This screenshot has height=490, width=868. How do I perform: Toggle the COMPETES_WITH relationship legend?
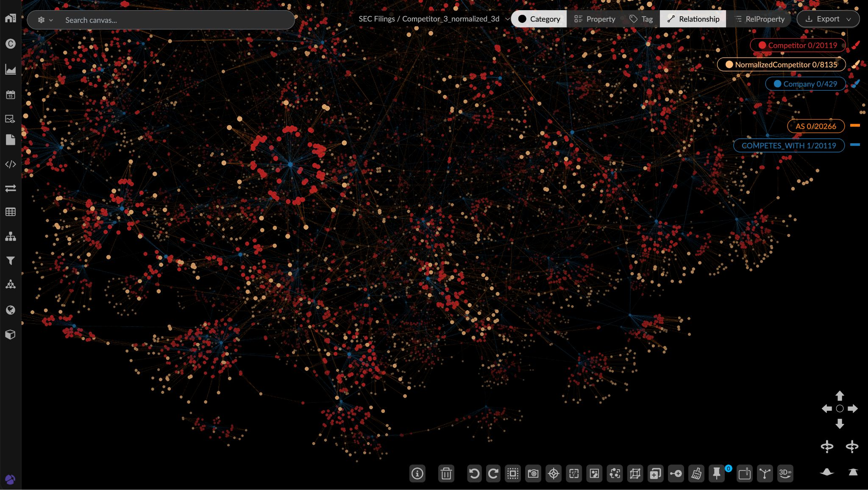tap(788, 145)
